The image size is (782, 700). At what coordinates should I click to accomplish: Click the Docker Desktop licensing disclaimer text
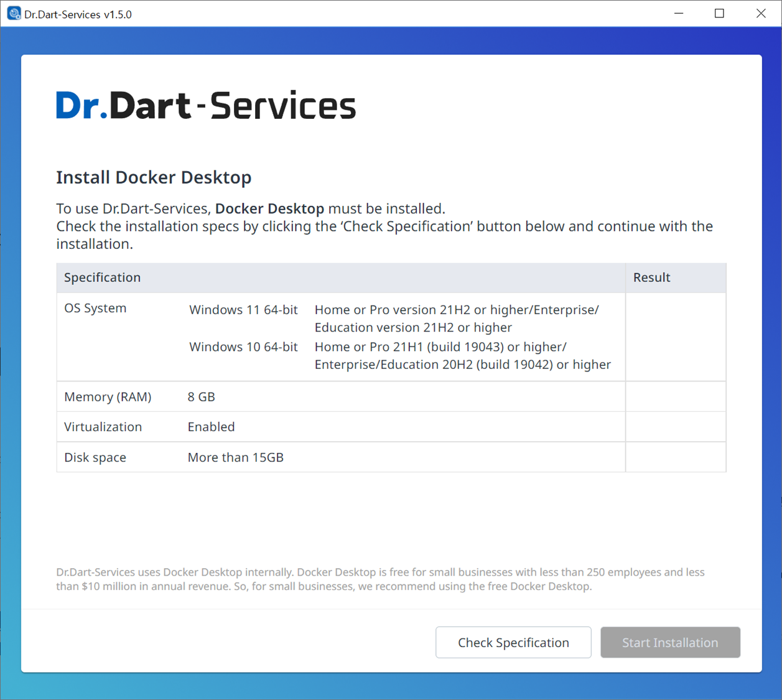pos(380,579)
